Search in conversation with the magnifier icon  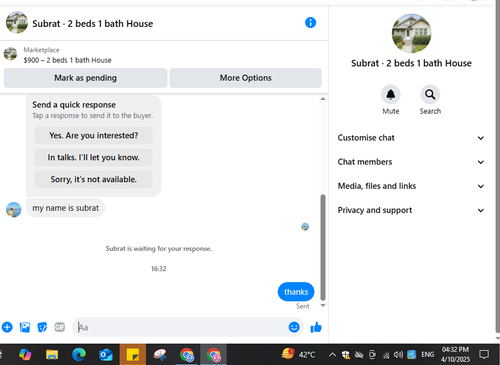[430, 95]
